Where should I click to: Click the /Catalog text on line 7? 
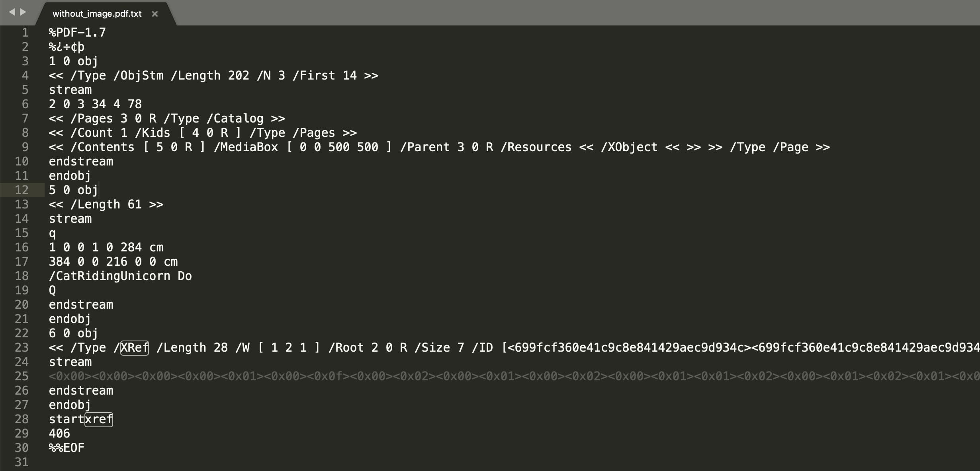coord(235,119)
